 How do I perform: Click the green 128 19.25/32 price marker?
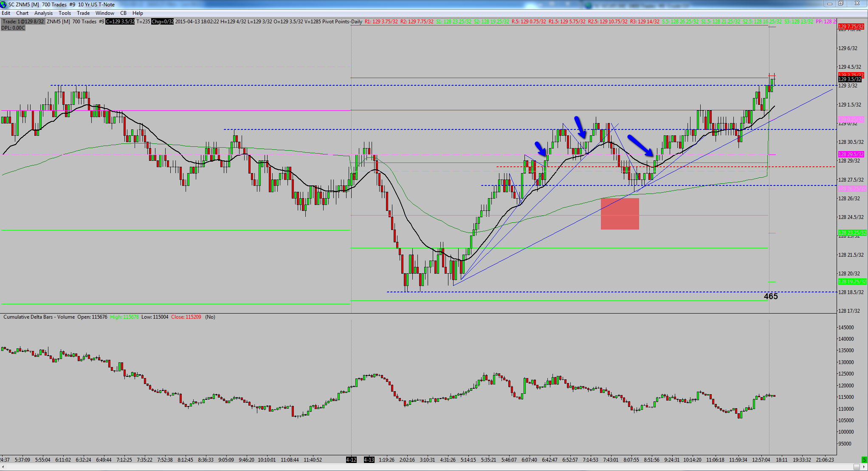pyautogui.click(x=852, y=282)
